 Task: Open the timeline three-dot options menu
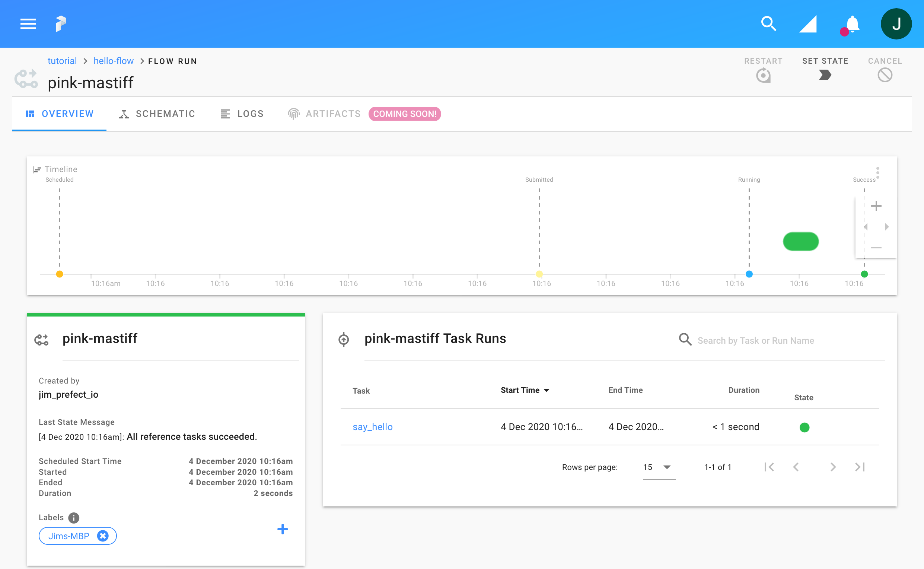[878, 173]
